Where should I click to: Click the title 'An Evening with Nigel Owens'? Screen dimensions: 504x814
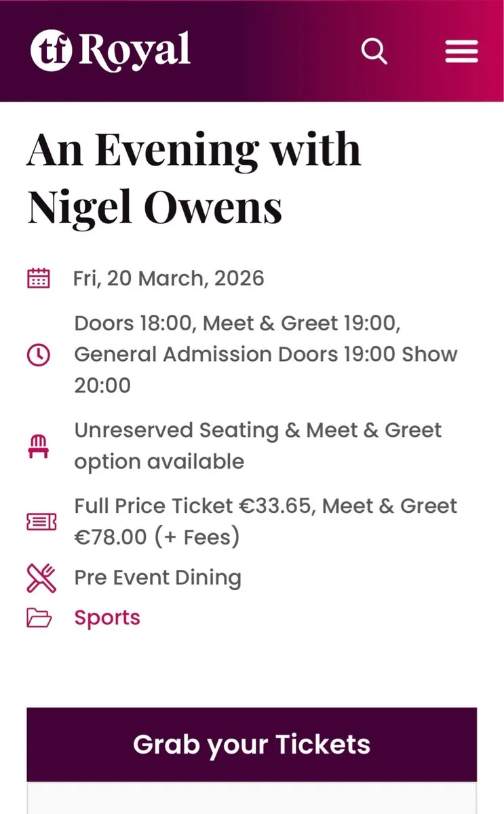coord(193,178)
